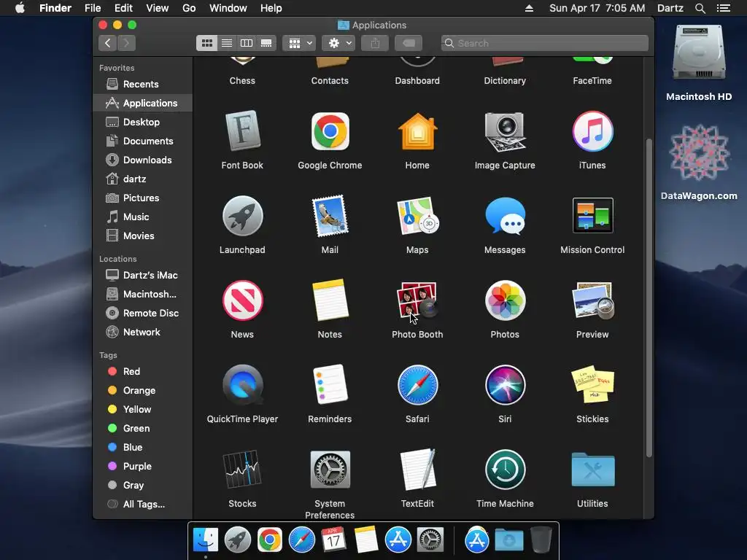Open Spotlight search in menu bar

point(700,8)
